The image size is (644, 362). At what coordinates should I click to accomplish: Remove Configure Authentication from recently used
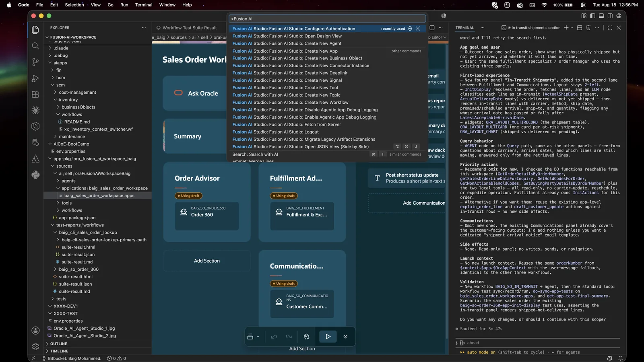tap(418, 29)
